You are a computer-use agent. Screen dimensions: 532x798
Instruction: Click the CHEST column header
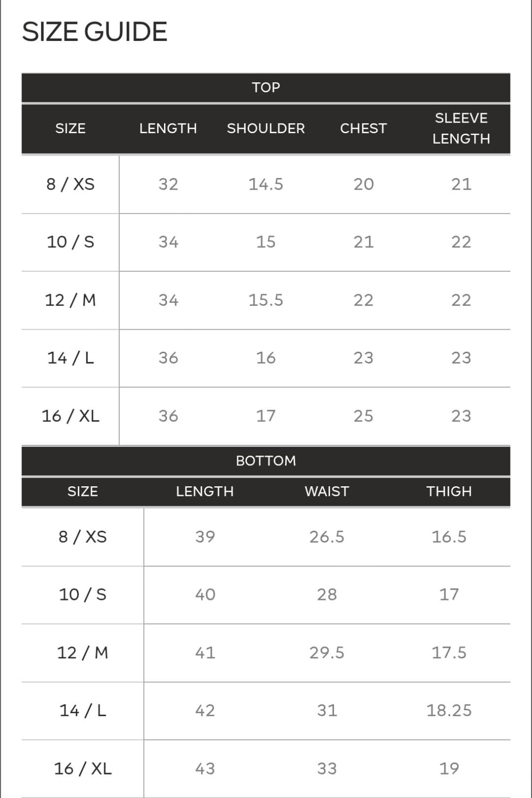click(363, 129)
